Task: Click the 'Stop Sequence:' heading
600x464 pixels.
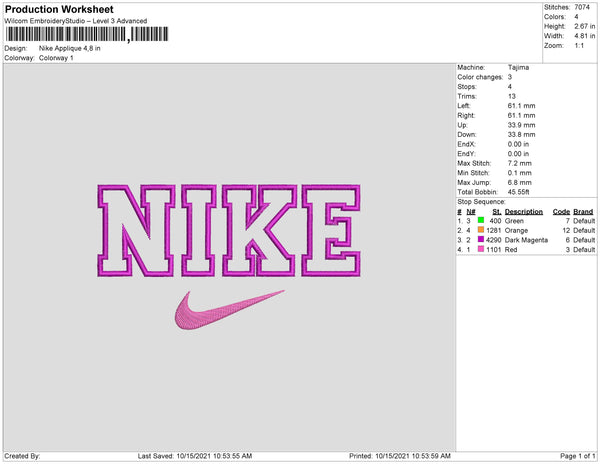Action: pos(481,202)
